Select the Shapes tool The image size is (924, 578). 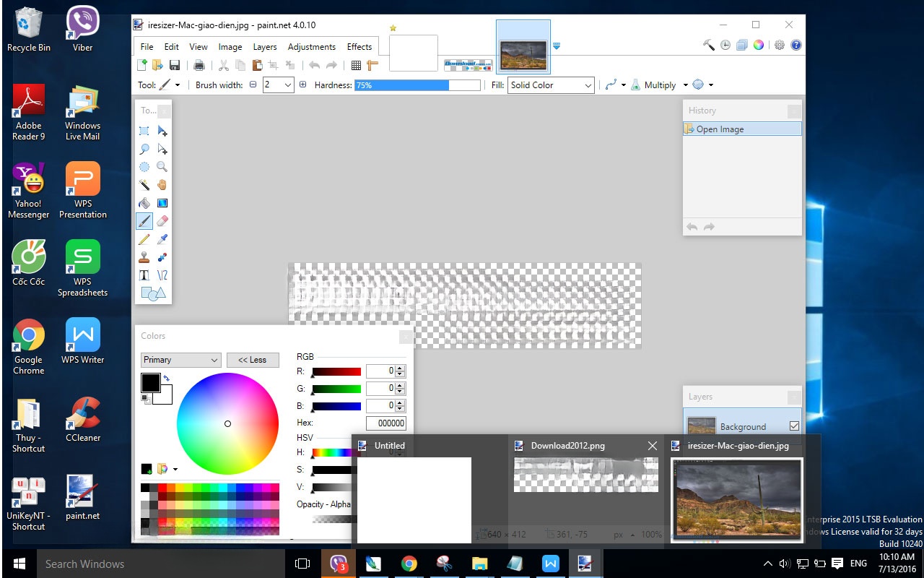click(153, 293)
